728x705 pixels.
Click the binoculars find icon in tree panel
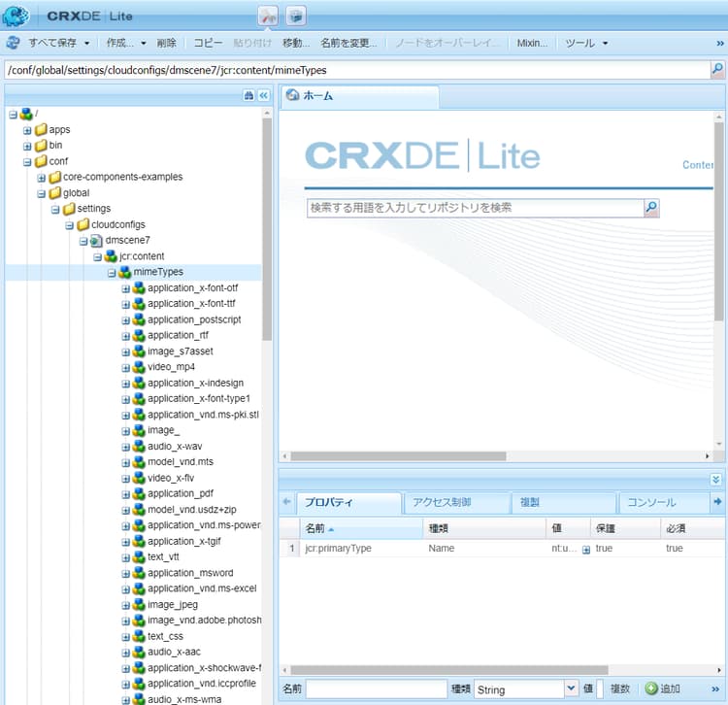coord(248,96)
